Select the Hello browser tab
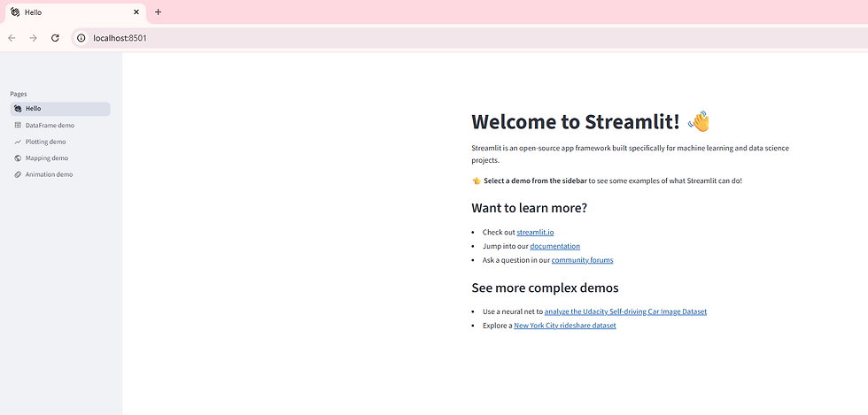 [75, 12]
